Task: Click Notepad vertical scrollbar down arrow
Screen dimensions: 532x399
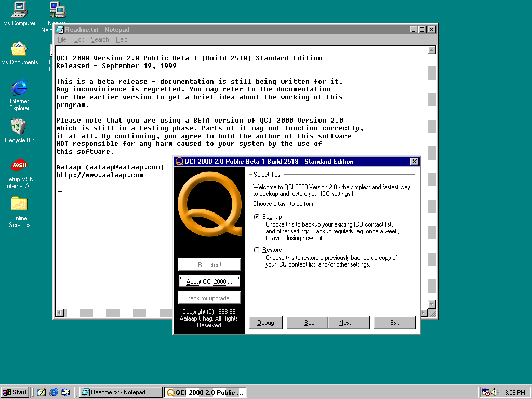Action: (x=432, y=304)
